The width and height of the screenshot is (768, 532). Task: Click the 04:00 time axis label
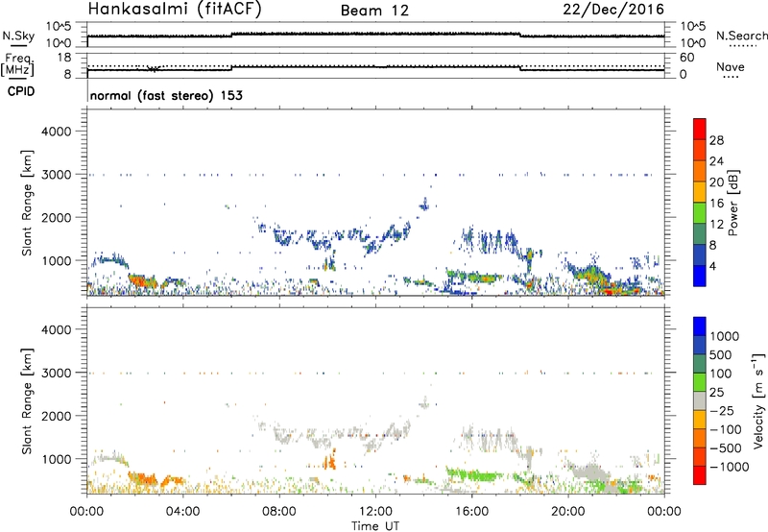pos(182,512)
